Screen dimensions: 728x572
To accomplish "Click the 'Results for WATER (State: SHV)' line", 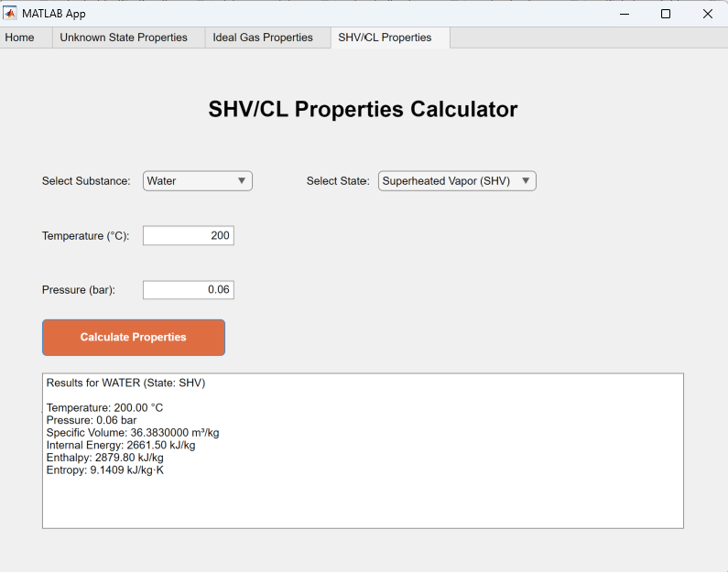I will click(x=125, y=383).
